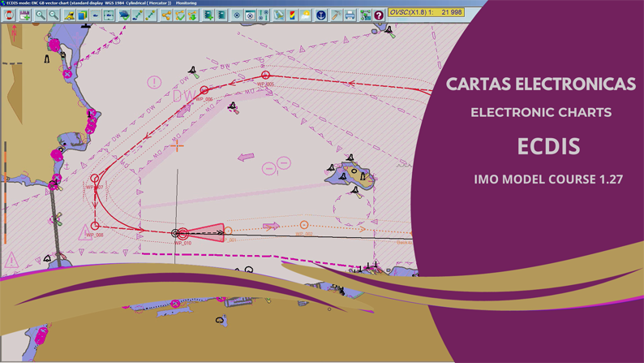This screenshot has width=644, height=363.
Task: Click the north arrow indicator on the chart
Action: click(x=14, y=32)
